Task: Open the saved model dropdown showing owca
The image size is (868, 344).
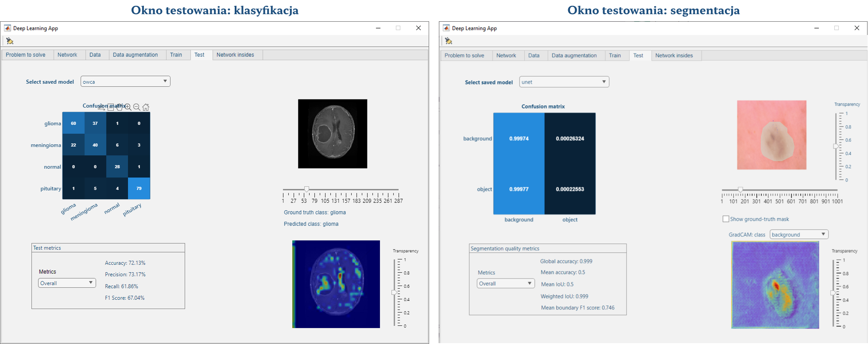Action: coord(125,81)
